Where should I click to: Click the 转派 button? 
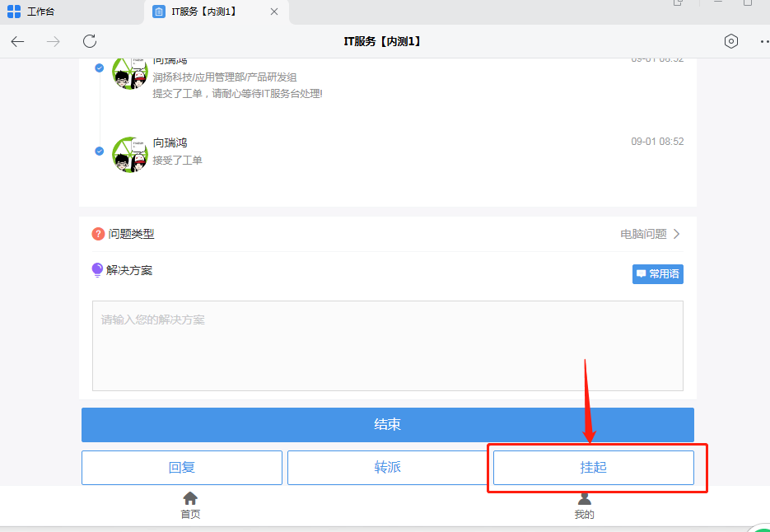[x=387, y=468]
